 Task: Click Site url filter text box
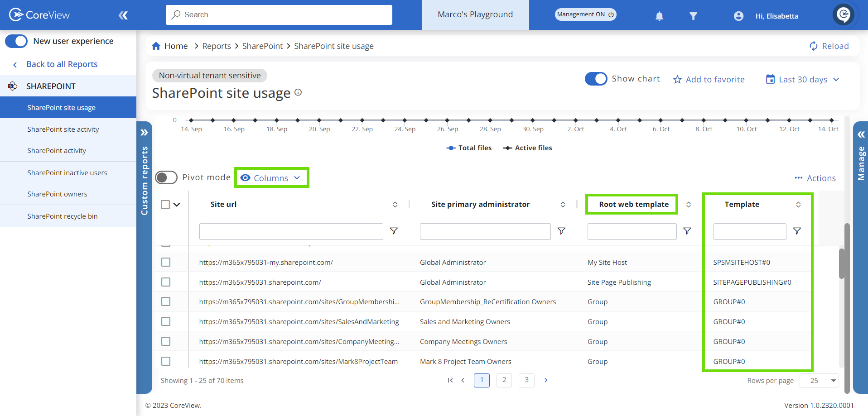[x=291, y=231]
